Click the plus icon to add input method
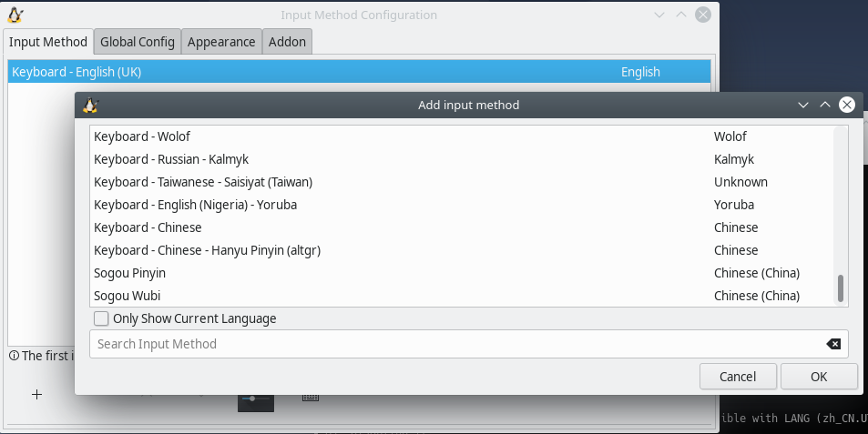This screenshot has height=434, width=868. point(36,394)
